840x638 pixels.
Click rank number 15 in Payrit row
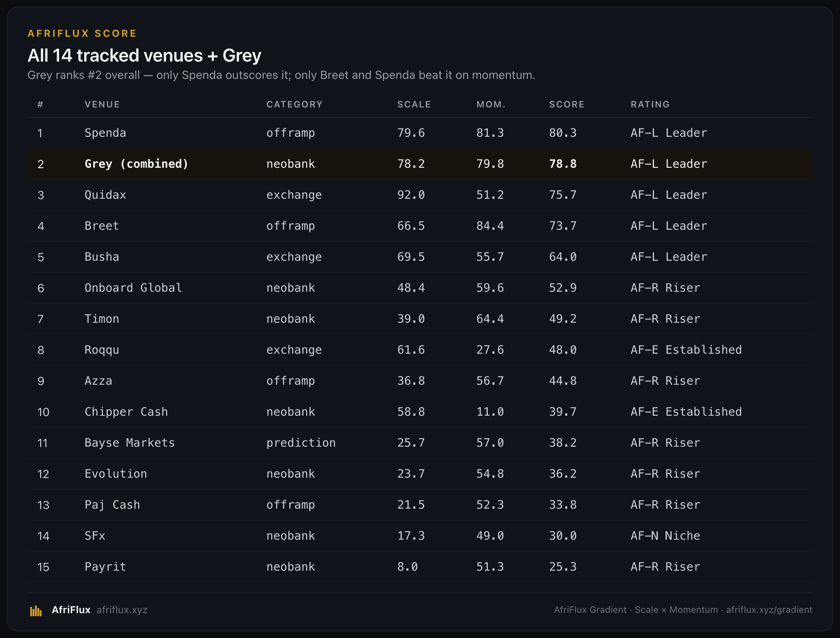[43, 567]
